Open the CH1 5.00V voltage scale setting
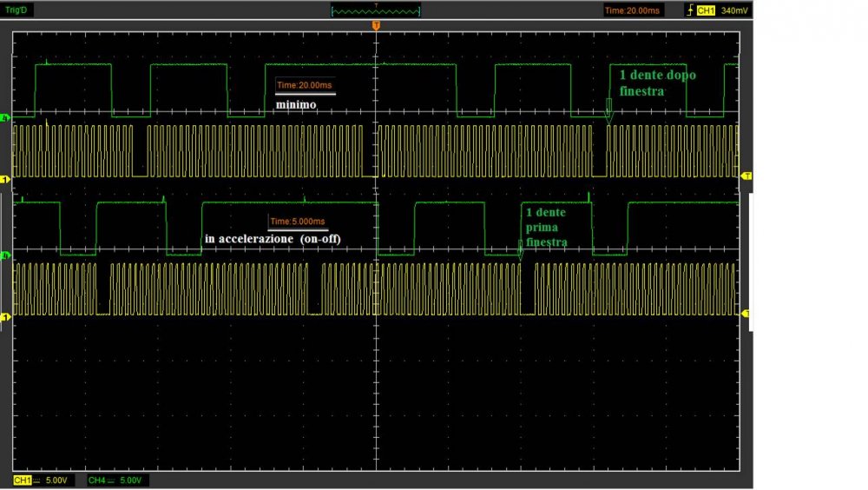Viewport: 868px width, 490px height. [x=57, y=480]
